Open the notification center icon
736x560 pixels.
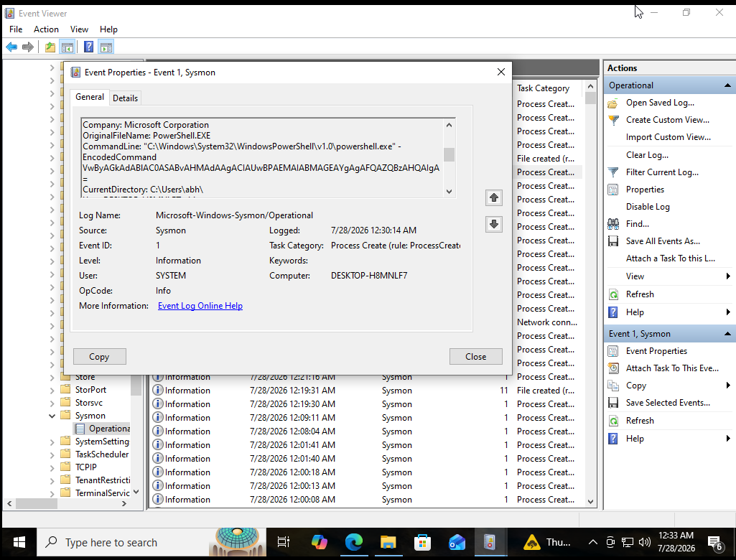(714, 542)
